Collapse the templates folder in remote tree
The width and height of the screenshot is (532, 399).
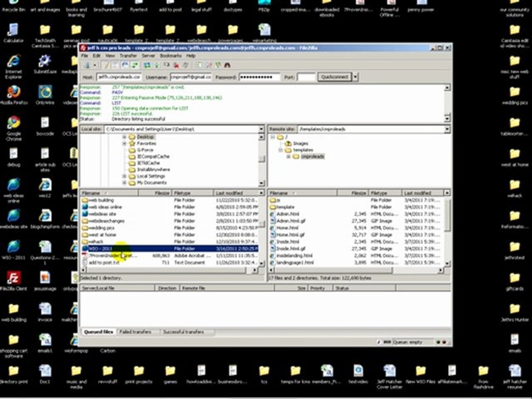click(280, 150)
